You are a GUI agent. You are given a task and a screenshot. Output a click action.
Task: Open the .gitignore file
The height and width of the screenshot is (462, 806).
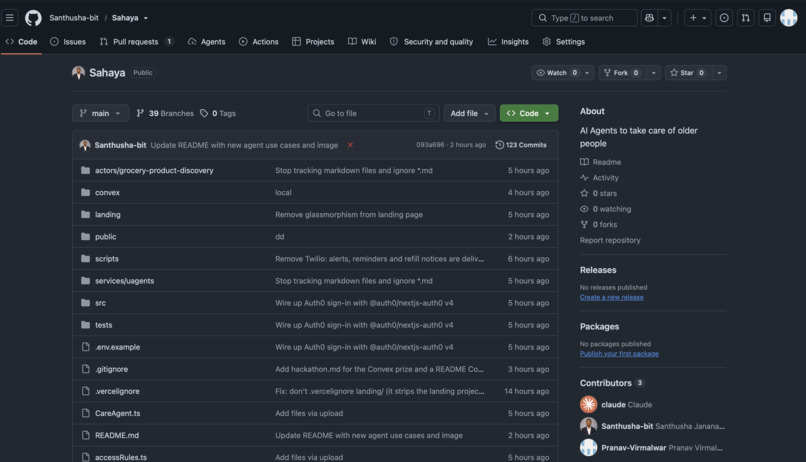[x=112, y=369]
